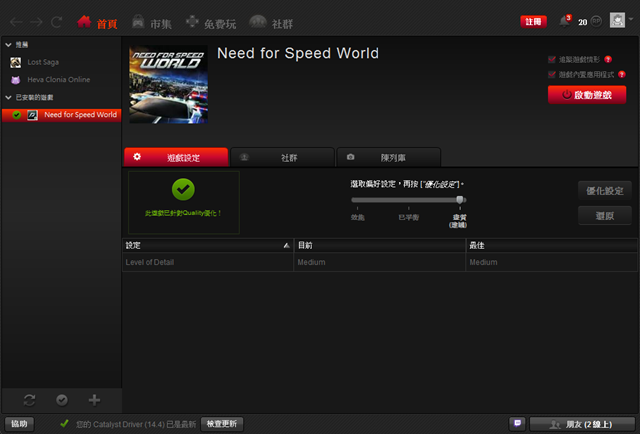Click the red 註冊 register button
This screenshot has height=434, width=640.
[533, 22]
